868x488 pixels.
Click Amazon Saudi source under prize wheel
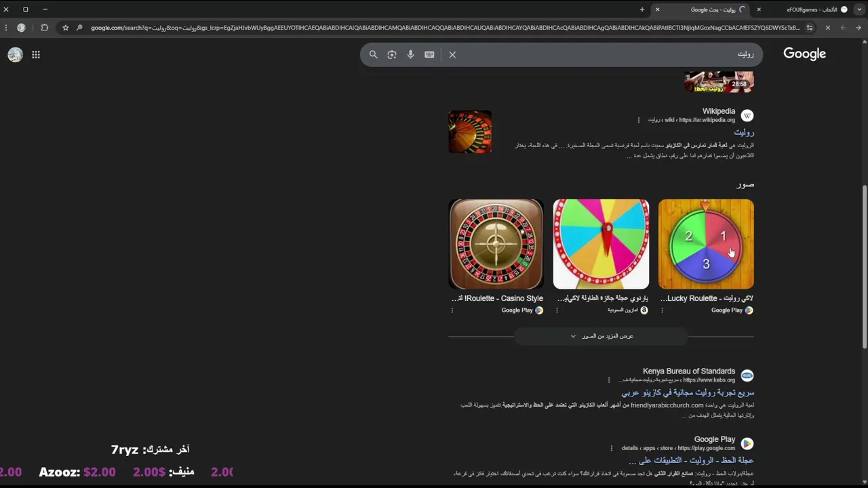tap(627, 310)
